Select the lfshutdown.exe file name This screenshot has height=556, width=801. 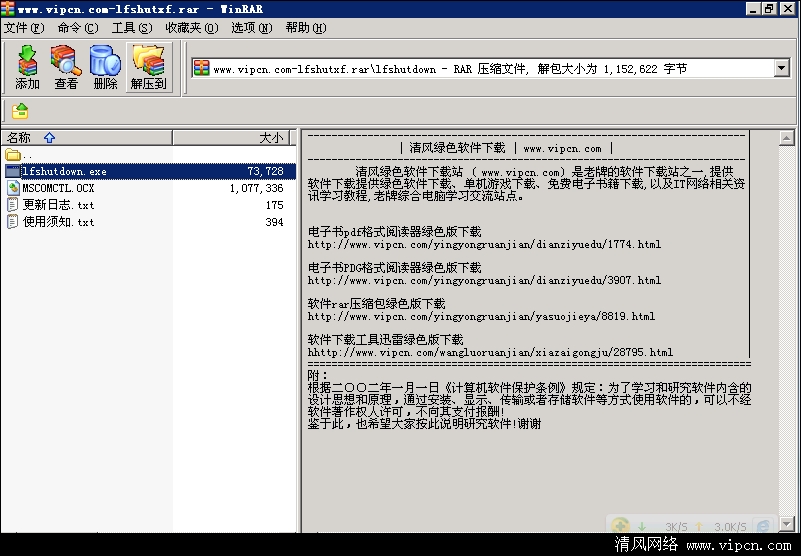tap(64, 171)
